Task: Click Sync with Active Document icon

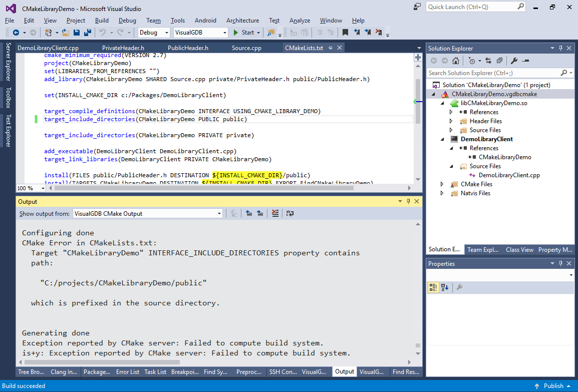Action: pos(488,61)
